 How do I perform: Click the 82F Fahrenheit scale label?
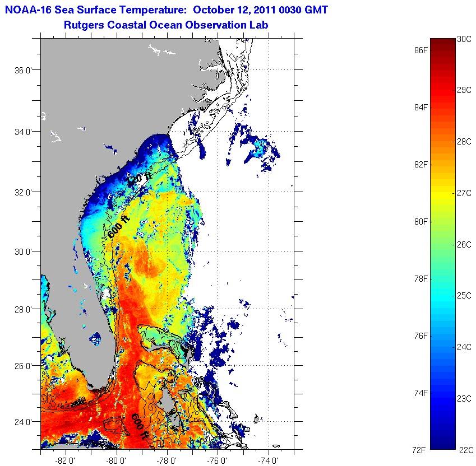pyautogui.click(x=420, y=164)
